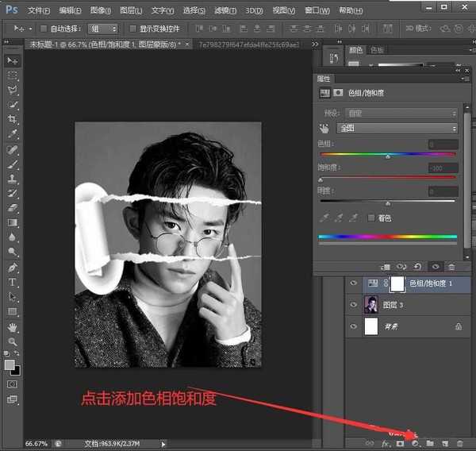The height and width of the screenshot is (451, 476).
Task: Click the create new adjustment layer icon
Action: tap(415, 442)
